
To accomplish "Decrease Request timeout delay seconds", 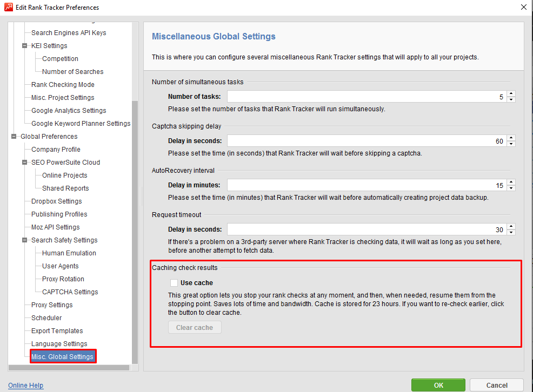I will pos(511,232).
